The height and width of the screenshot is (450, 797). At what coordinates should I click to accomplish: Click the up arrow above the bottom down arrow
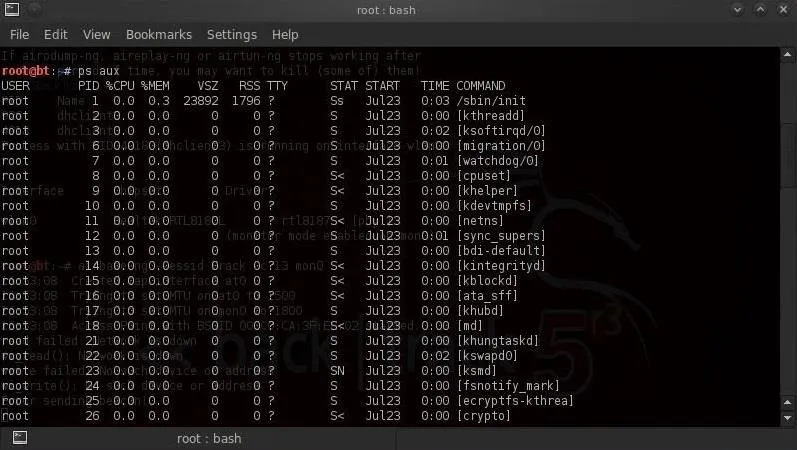788,404
